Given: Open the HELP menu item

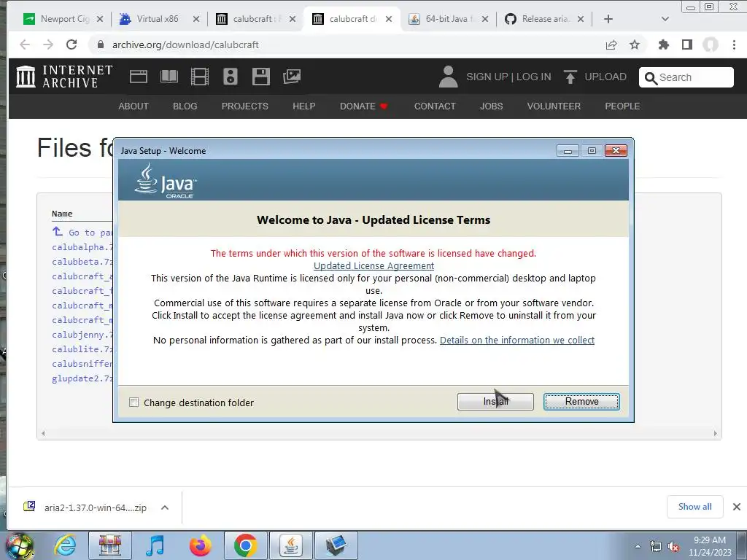Looking at the screenshot, I should click(x=304, y=106).
